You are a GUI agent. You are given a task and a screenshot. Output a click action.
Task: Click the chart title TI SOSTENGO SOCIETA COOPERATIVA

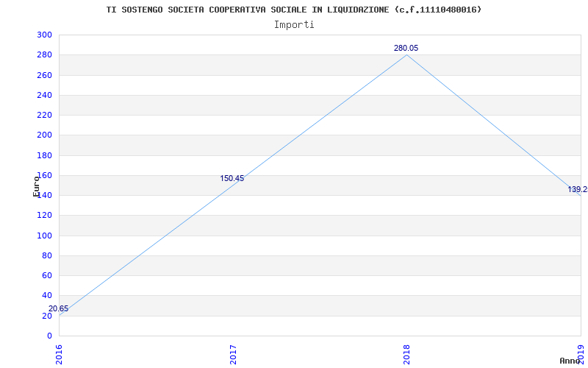tap(293, 10)
